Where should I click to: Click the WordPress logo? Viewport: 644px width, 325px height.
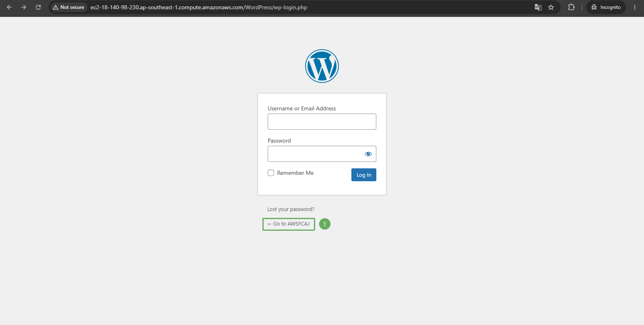click(x=322, y=66)
